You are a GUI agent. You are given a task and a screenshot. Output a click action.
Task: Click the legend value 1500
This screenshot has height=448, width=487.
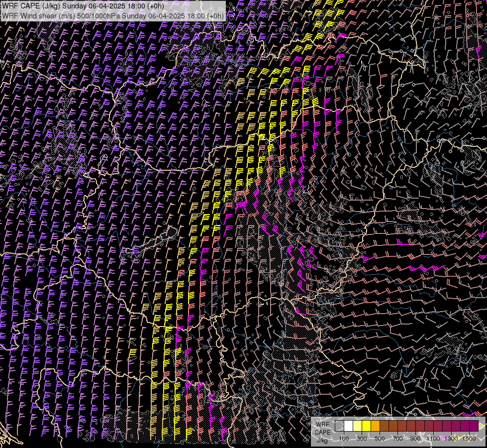coord(469,439)
